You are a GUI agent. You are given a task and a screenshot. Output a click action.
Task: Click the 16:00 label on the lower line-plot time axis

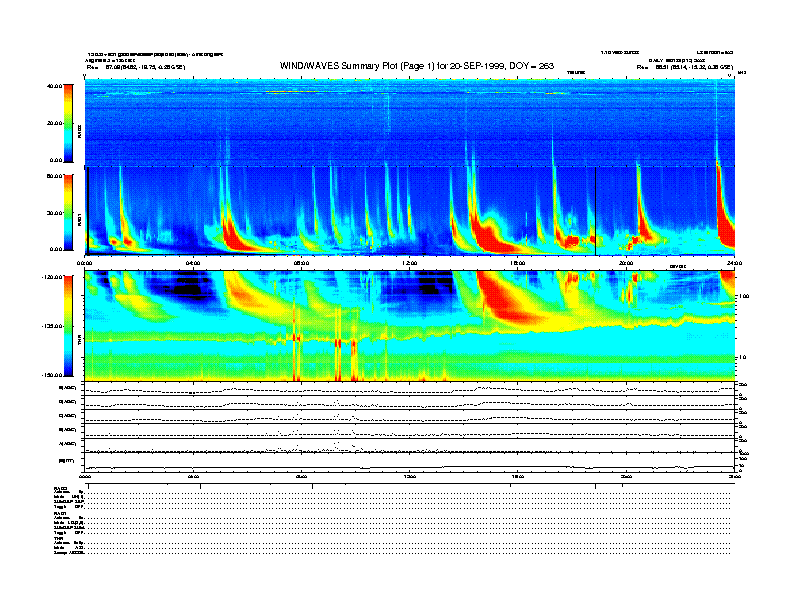(518, 476)
